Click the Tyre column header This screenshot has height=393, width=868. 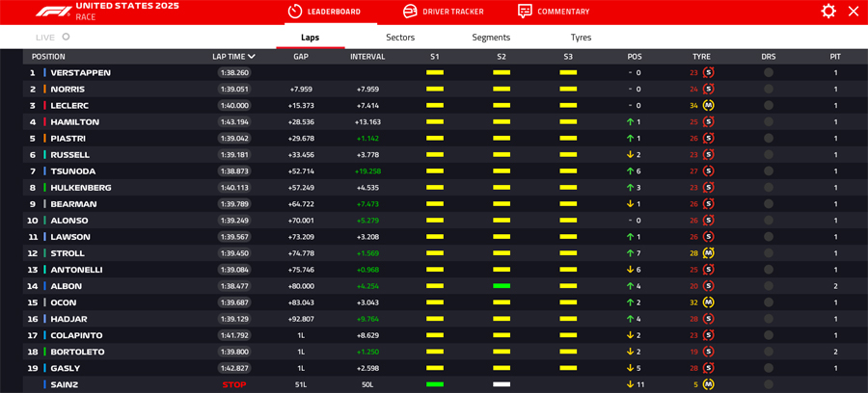[701, 57]
